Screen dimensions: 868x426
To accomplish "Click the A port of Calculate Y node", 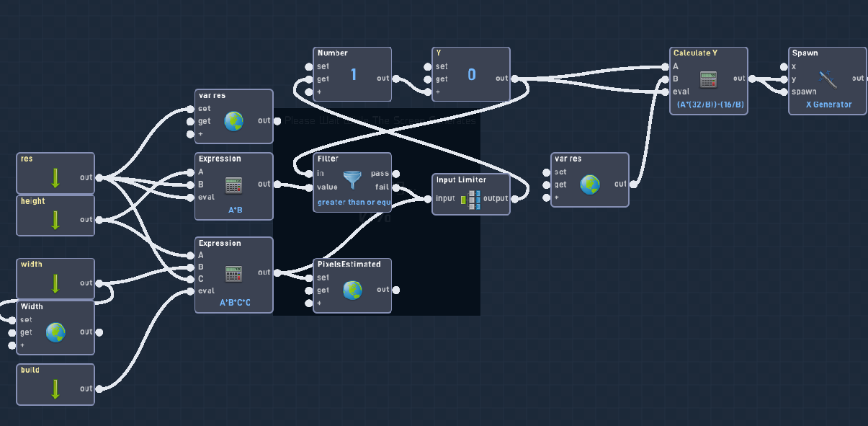I will (665, 66).
